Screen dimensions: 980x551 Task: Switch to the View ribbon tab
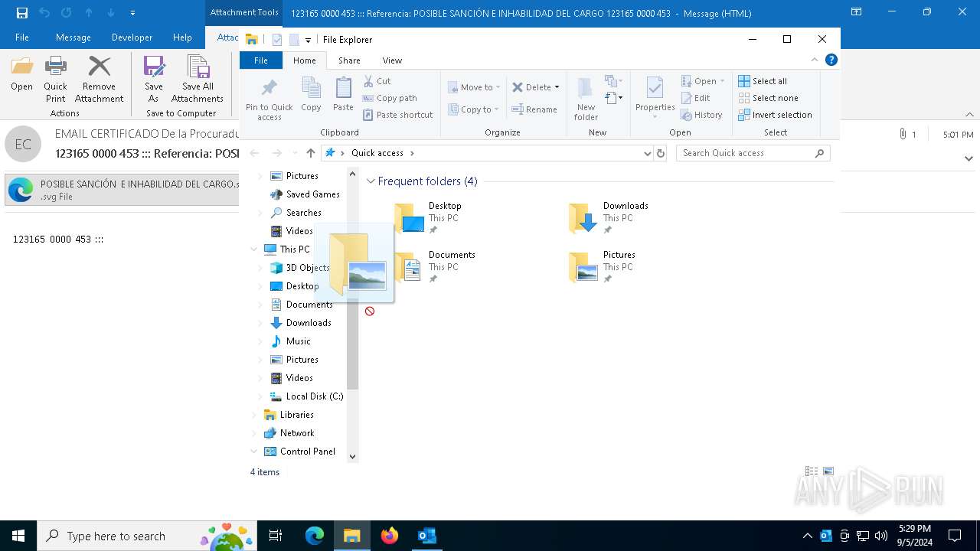[x=392, y=60]
